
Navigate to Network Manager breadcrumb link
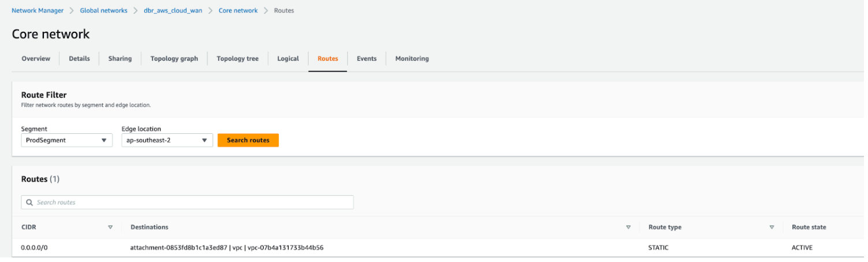coord(38,10)
